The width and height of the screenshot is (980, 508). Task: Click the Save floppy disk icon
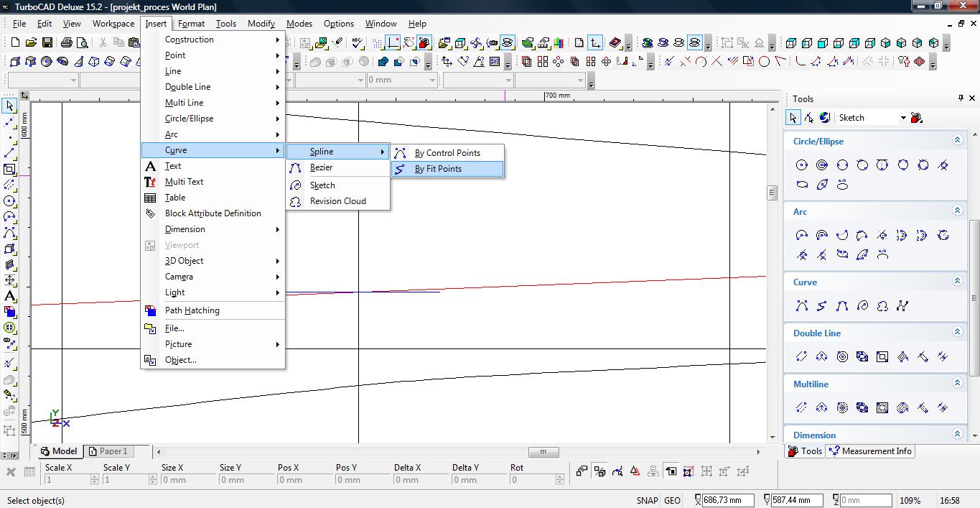click(47, 43)
